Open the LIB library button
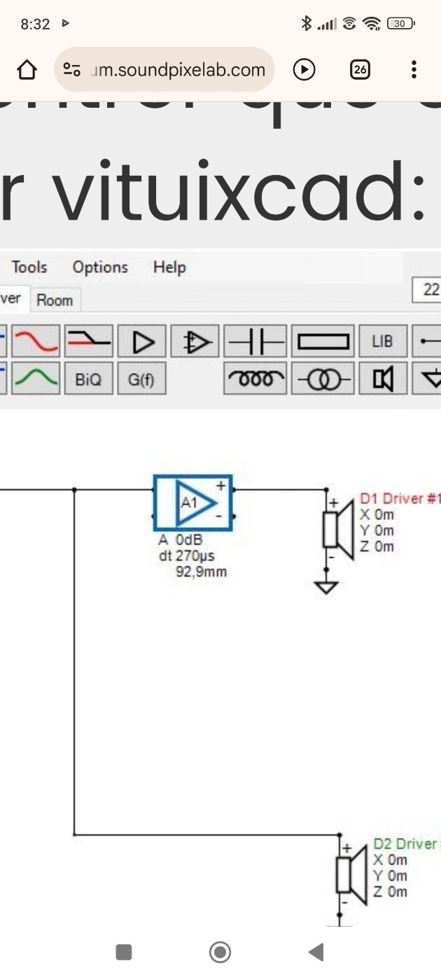Viewport: 441px width, 980px height. pyautogui.click(x=382, y=342)
